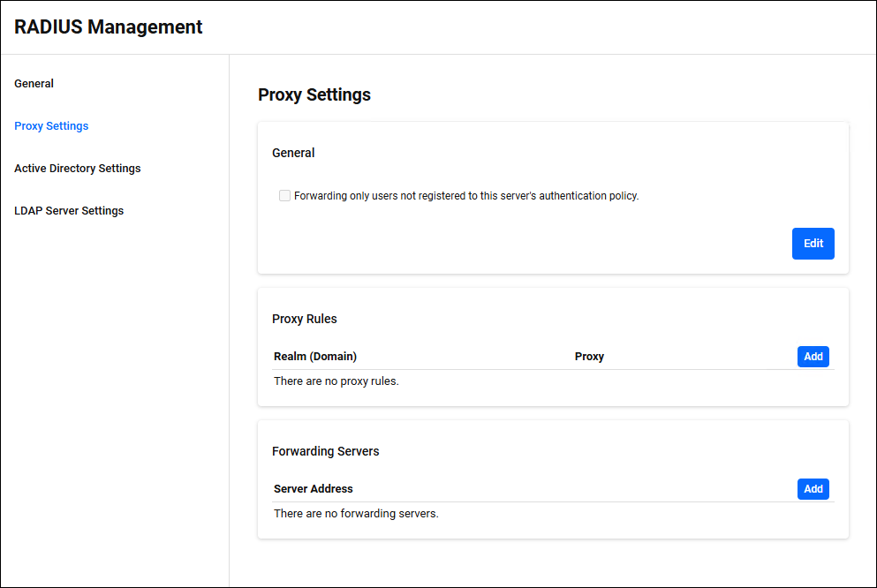877x588 pixels.
Task: Click the Forwarding Servers section heading
Action: tap(326, 451)
